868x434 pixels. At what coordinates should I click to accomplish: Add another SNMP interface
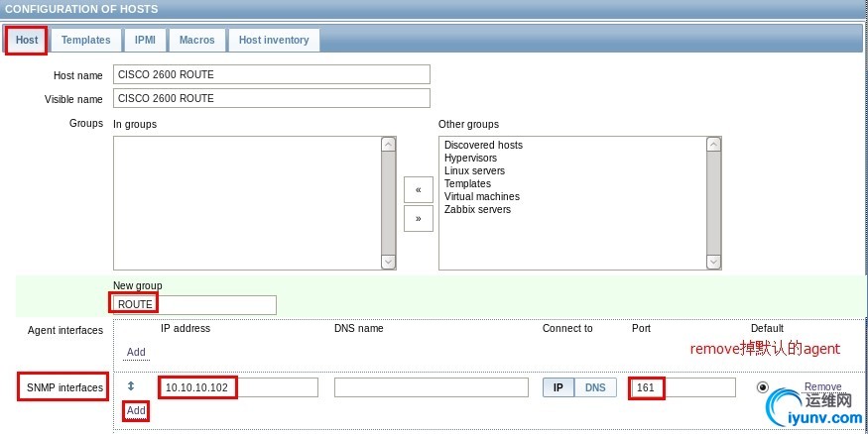coord(136,410)
